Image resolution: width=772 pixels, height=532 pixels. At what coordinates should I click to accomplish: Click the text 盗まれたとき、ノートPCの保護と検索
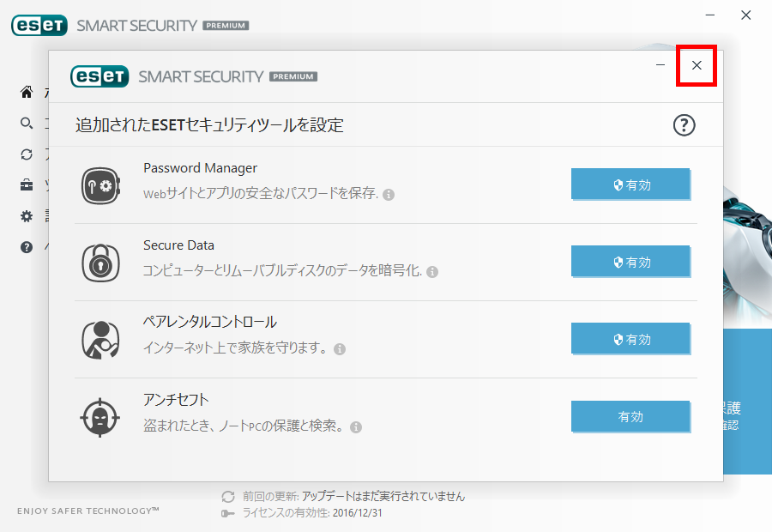coord(244,426)
